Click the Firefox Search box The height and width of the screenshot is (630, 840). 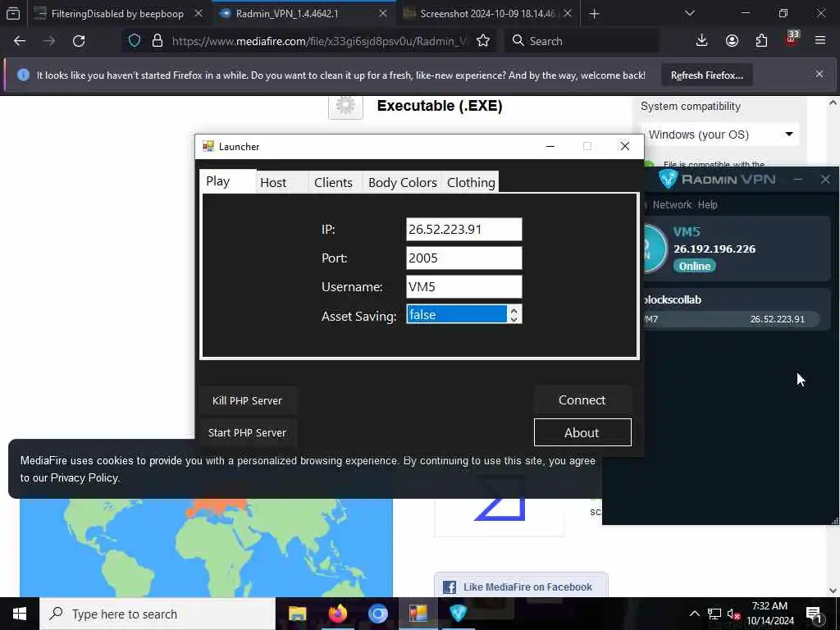pyautogui.click(x=582, y=41)
